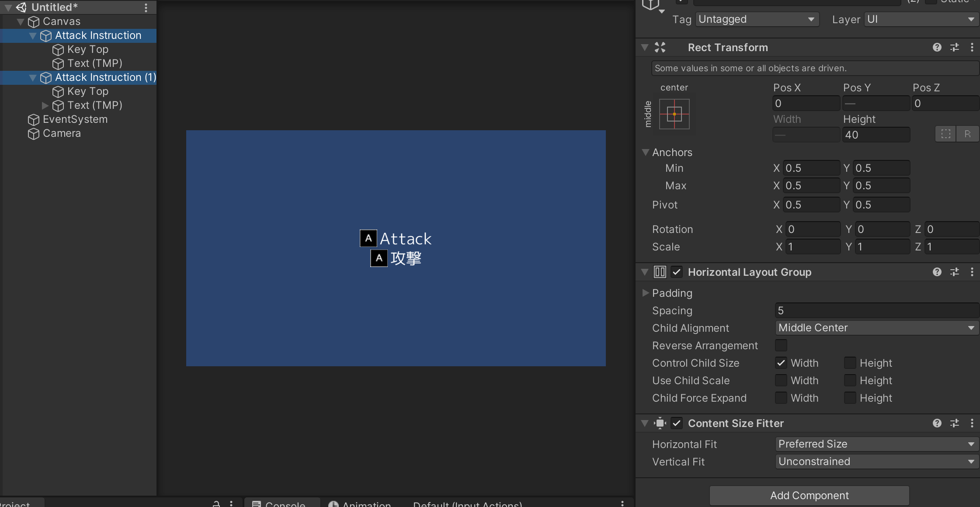Uncheck Control Child Size Width

pyautogui.click(x=781, y=363)
